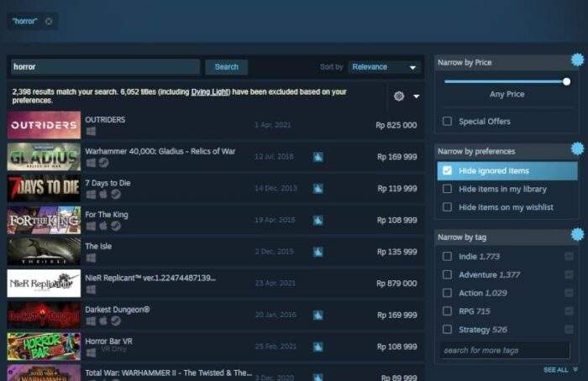Click trading cards icon in Darkest Dungeon row
The image size is (588, 381).
(318, 315)
